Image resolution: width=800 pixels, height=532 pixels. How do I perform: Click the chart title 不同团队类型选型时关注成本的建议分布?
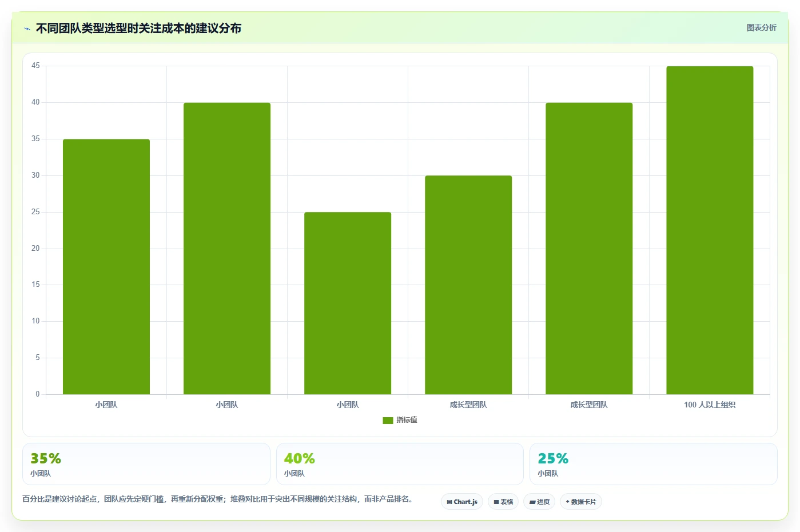[138, 28]
